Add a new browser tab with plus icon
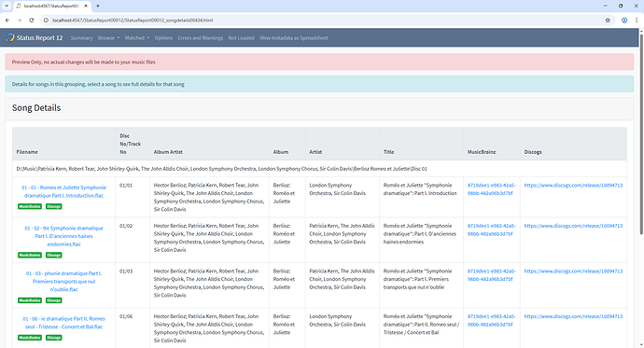The height and width of the screenshot is (348, 644). (x=98, y=6)
